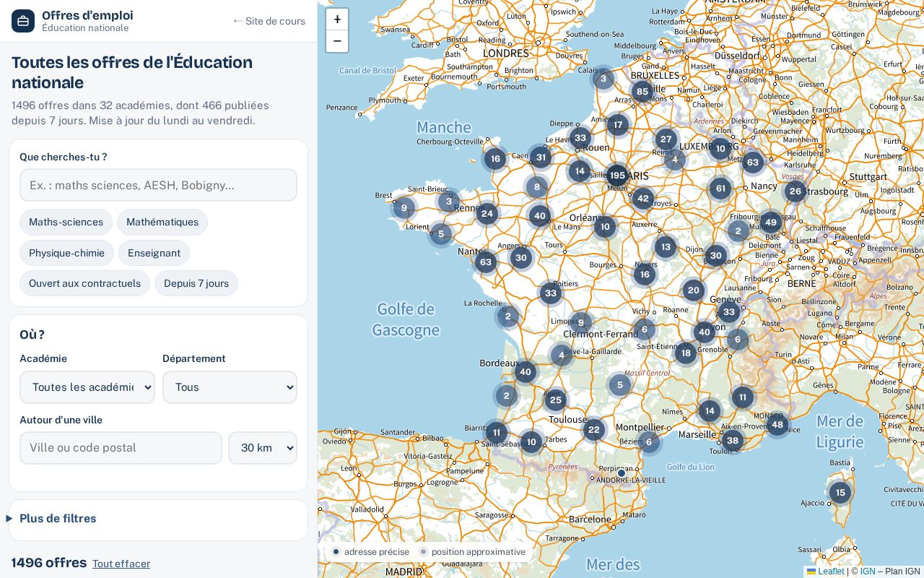Open the 30 km radius dropdown
924x578 pixels.
pyautogui.click(x=263, y=448)
